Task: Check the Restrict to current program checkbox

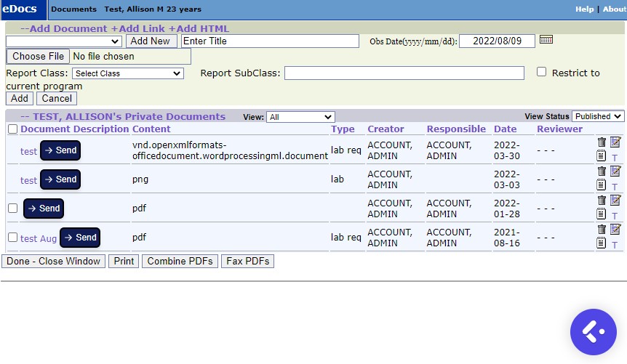Action: tap(541, 72)
